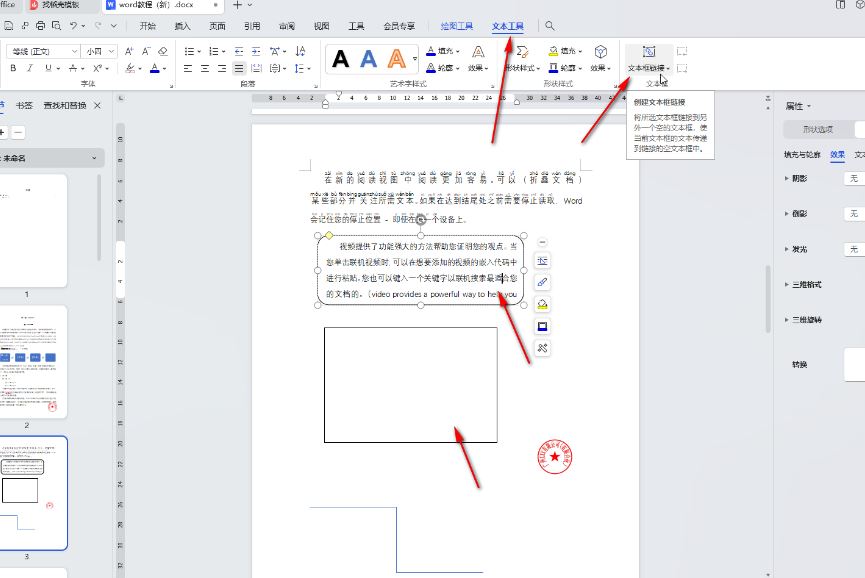Switch to 文本工具 tab
The height and width of the screenshot is (578, 865).
click(508, 26)
